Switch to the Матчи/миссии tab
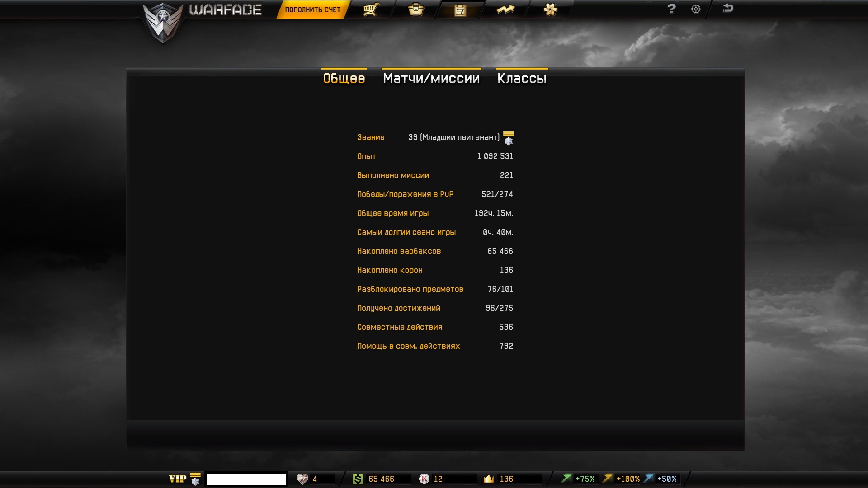868x488 pixels. (x=431, y=79)
